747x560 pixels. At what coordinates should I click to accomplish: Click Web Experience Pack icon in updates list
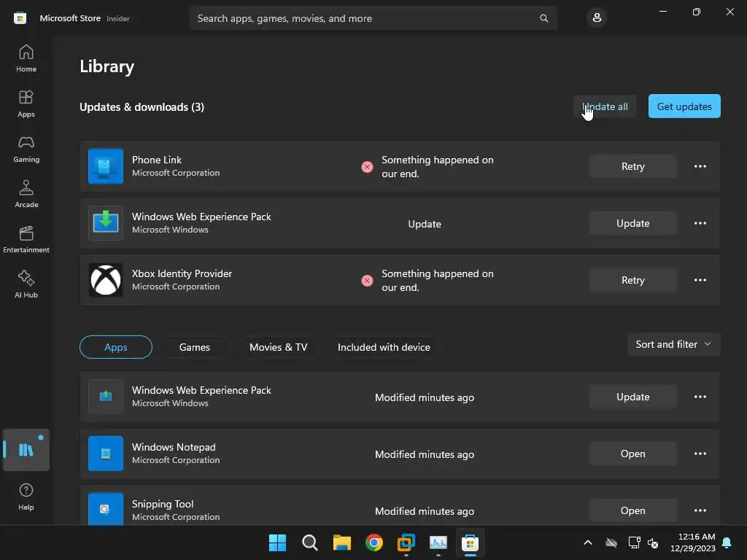(x=106, y=223)
